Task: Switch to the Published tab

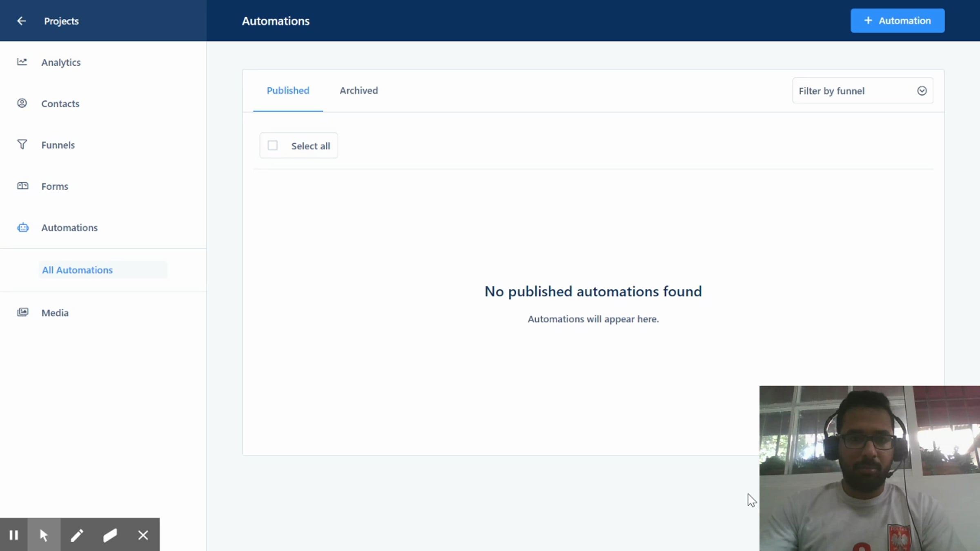Action: [x=288, y=91]
